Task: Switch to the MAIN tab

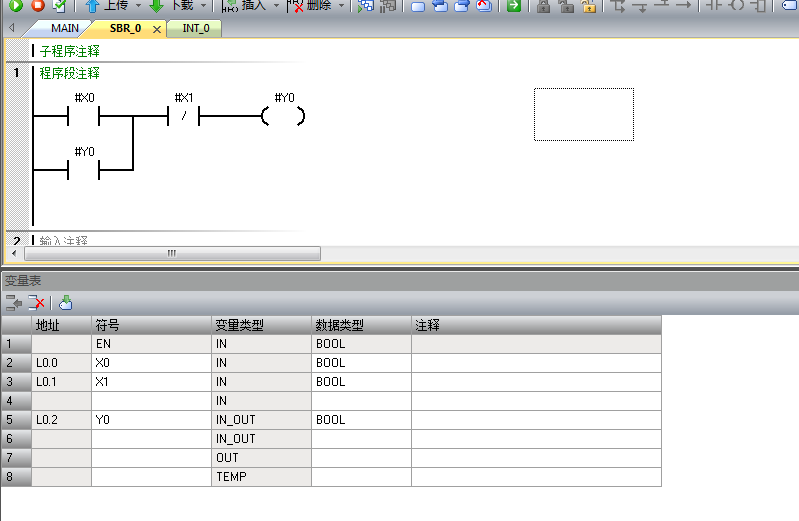Action: coord(64,29)
